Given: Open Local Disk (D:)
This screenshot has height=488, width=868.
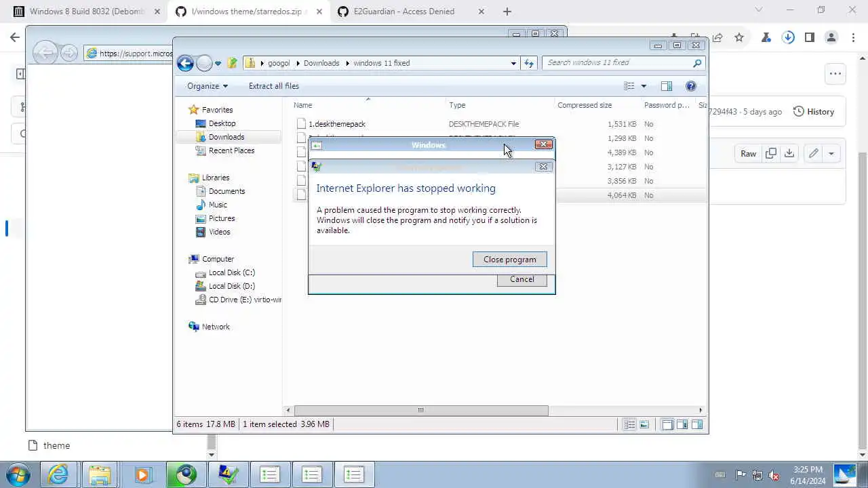Looking at the screenshot, I should pos(231,286).
